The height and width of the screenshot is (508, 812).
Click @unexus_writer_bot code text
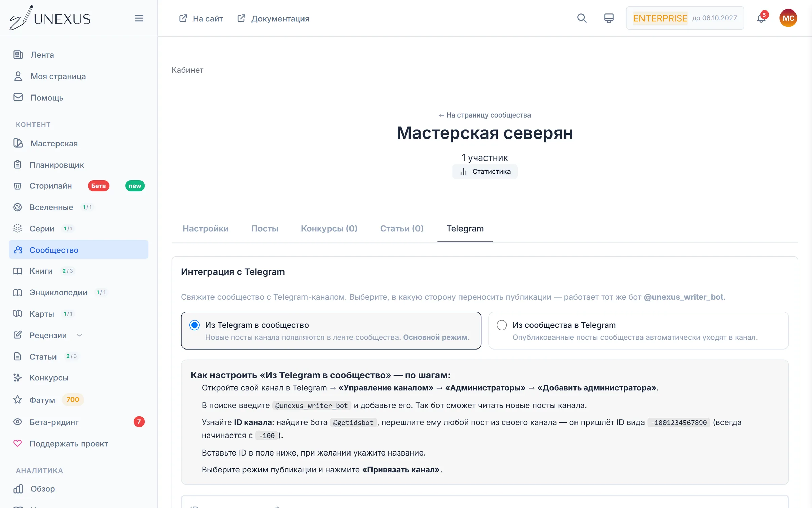point(311,405)
